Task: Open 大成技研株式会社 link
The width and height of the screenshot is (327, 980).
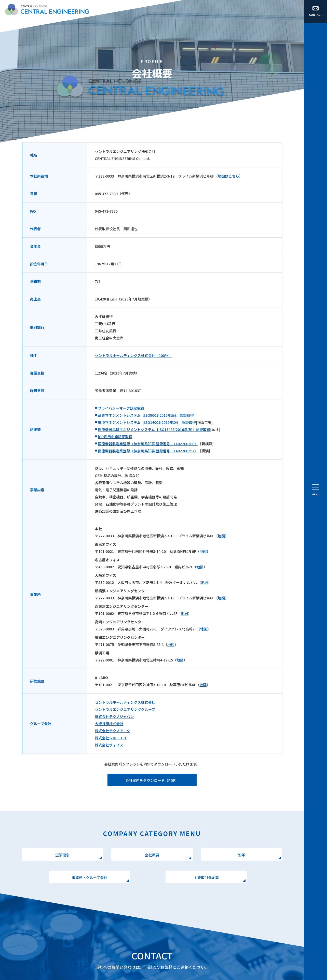Action: [x=109, y=724]
